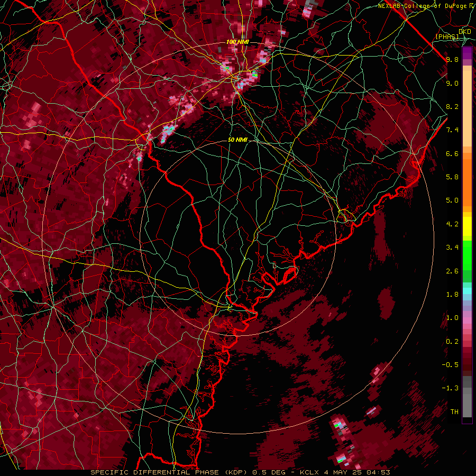476x476 pixels.
Task: Click the -1.3 value on color scale
Action: [x=450, y=388]
